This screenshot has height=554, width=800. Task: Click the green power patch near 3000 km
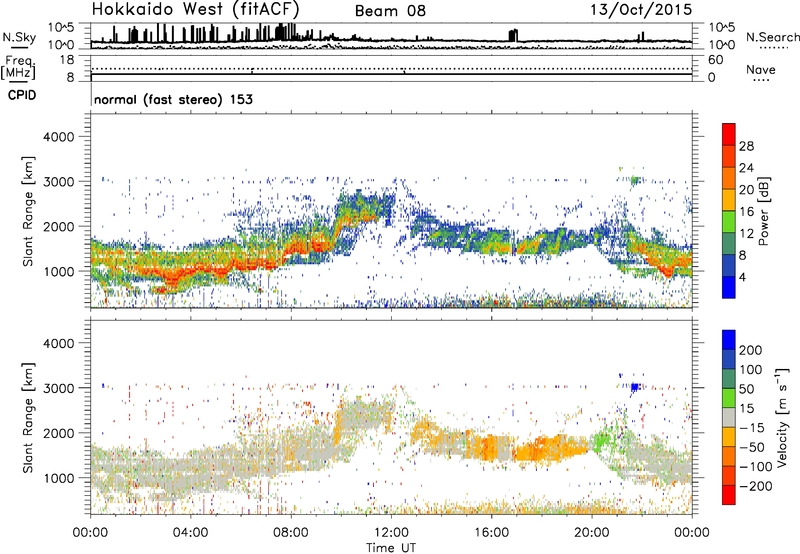pos(635,181)
